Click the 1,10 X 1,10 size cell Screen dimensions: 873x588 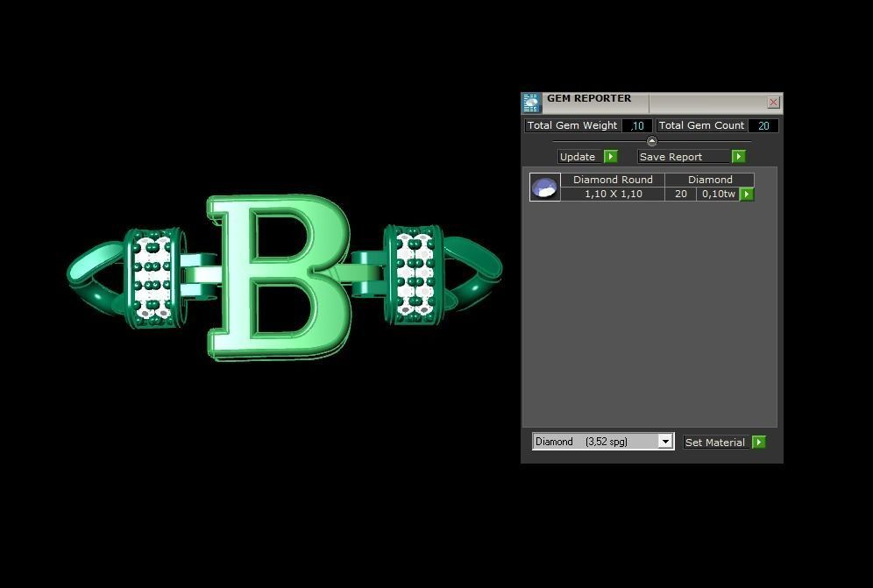613,194
